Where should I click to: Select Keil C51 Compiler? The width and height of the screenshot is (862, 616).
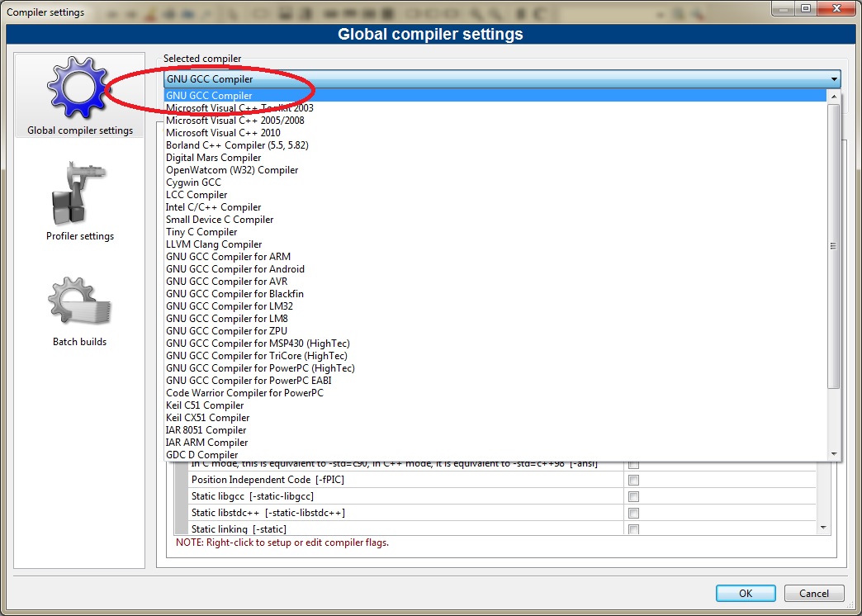click(495, 405)
